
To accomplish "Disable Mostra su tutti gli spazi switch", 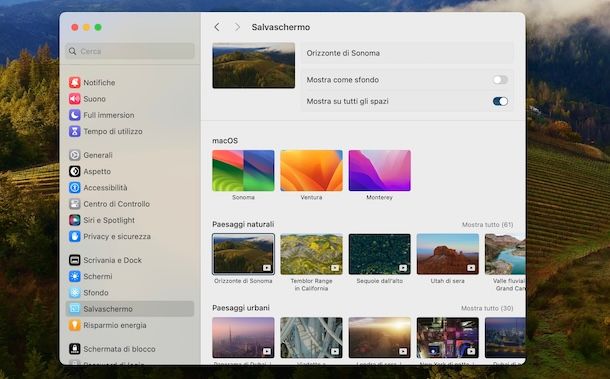I will pyautogui.click(x=500, y=101).
